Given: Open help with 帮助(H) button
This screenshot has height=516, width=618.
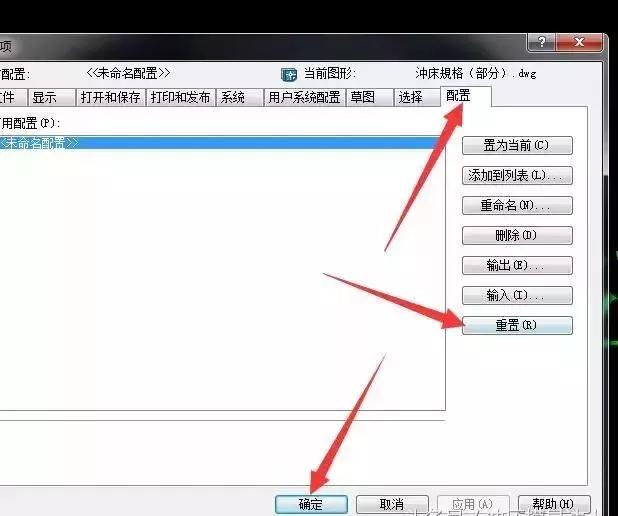Looking at the screenshot, I should click(x=554, y=505).
